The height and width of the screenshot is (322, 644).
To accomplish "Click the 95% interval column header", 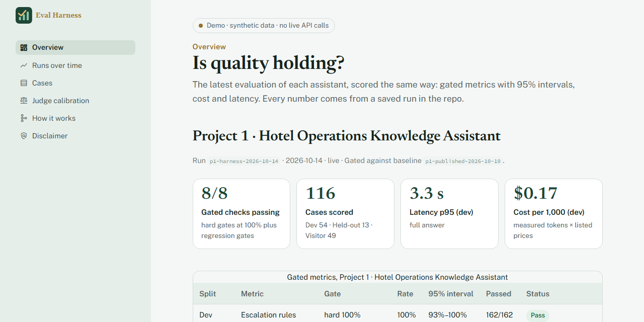I will 451,294.
